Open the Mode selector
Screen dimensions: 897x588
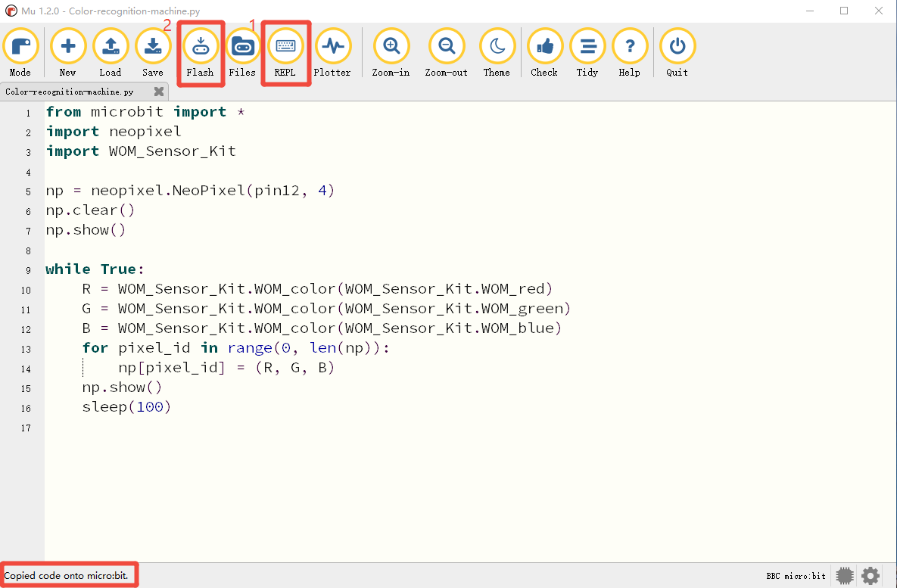20,53
